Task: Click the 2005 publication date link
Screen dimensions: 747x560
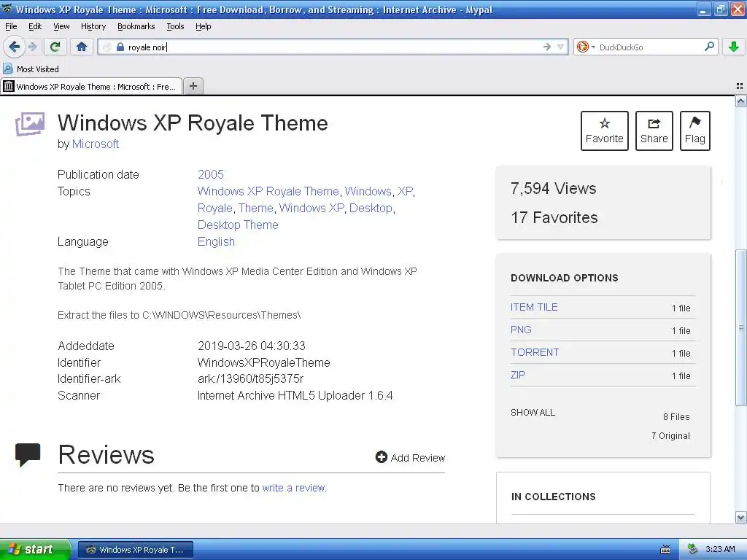Action: click(x=211, y=174)
